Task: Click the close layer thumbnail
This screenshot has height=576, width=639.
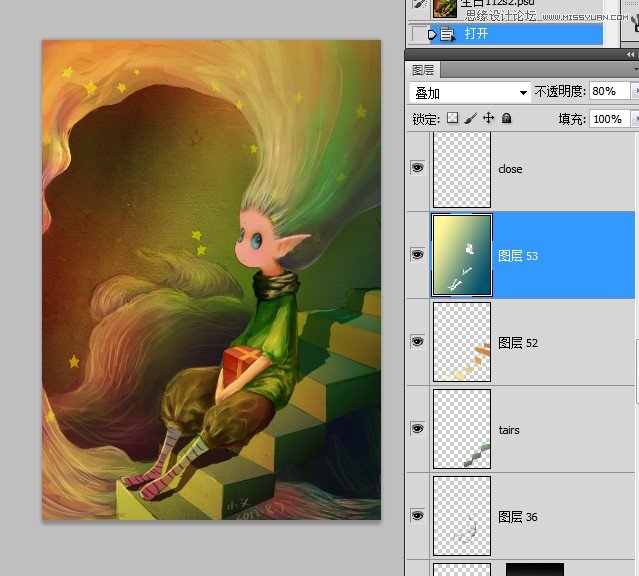Action: (x=461, y=169)
